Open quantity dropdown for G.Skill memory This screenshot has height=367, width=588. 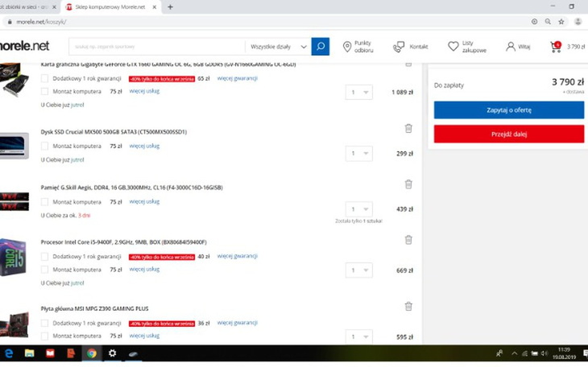359,209
